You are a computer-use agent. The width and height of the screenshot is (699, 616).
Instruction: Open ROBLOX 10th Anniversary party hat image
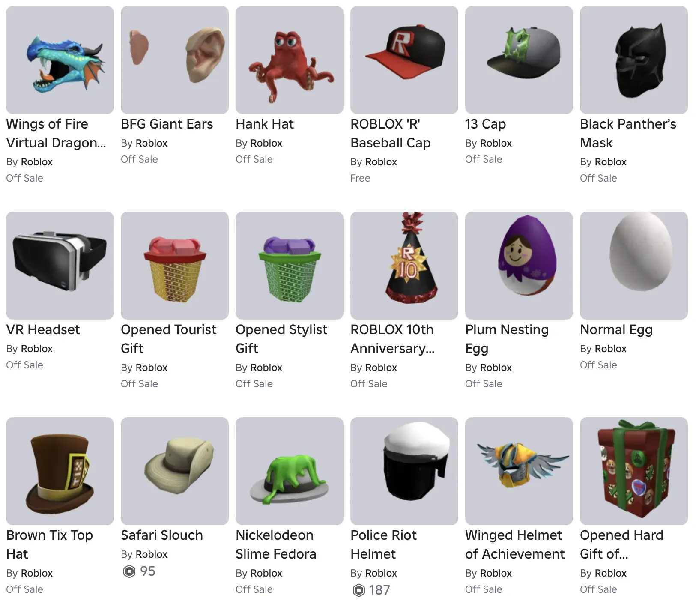click(404, 266)
